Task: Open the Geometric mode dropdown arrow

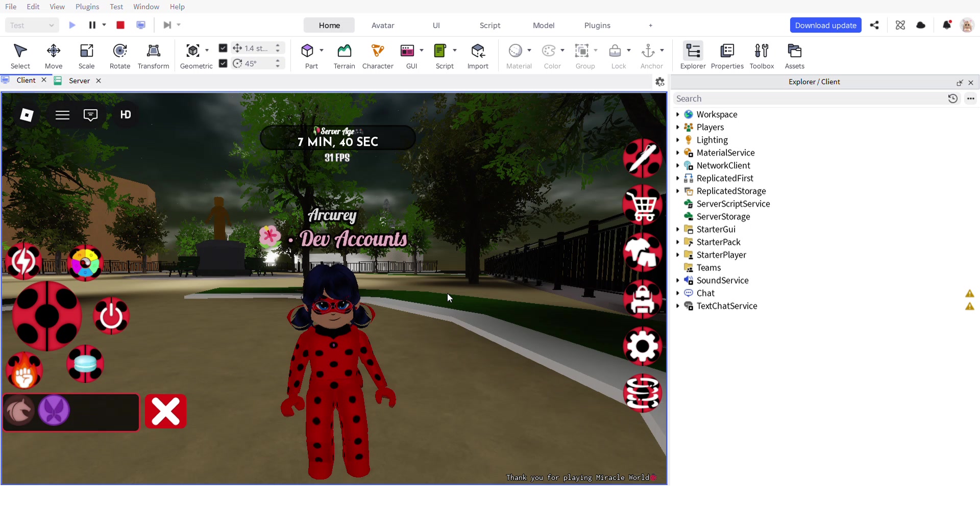Action: 207,50
